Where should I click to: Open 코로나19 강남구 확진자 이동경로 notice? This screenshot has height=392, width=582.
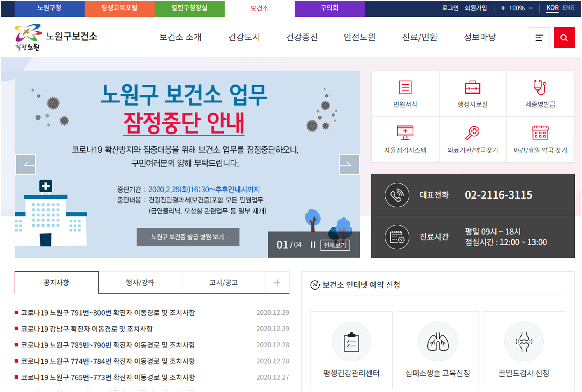coord(87,329)
